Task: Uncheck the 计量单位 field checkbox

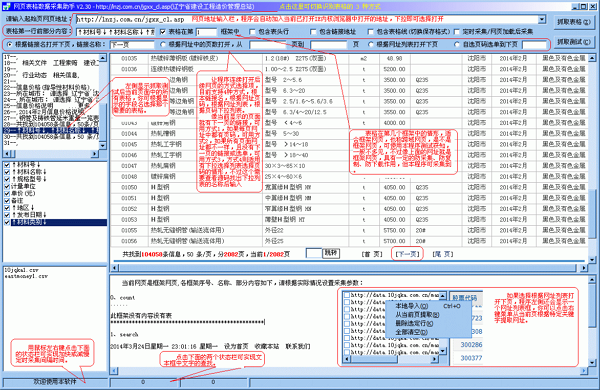Action: 7,186
